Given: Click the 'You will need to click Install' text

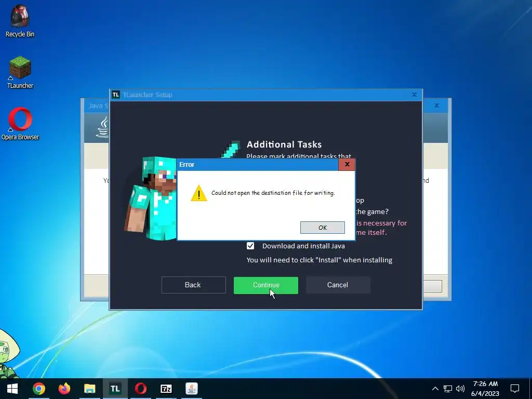Looking at the screenshot, I should tap(320, 260).
